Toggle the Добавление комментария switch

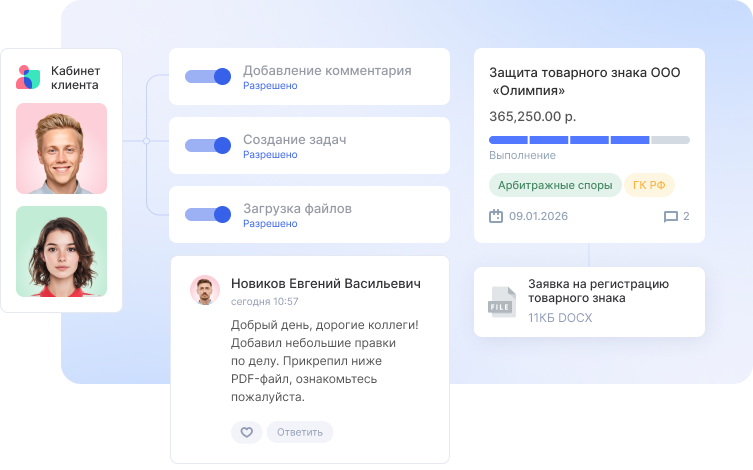click(x=208, y=76)
